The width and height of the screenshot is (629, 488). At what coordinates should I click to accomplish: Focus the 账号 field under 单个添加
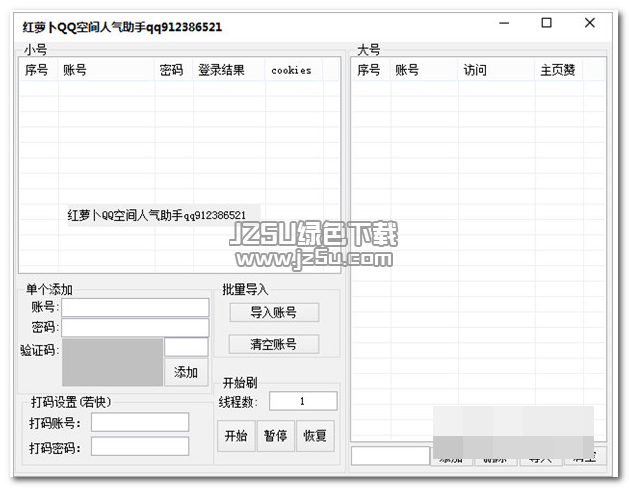[x=135, y=308]
